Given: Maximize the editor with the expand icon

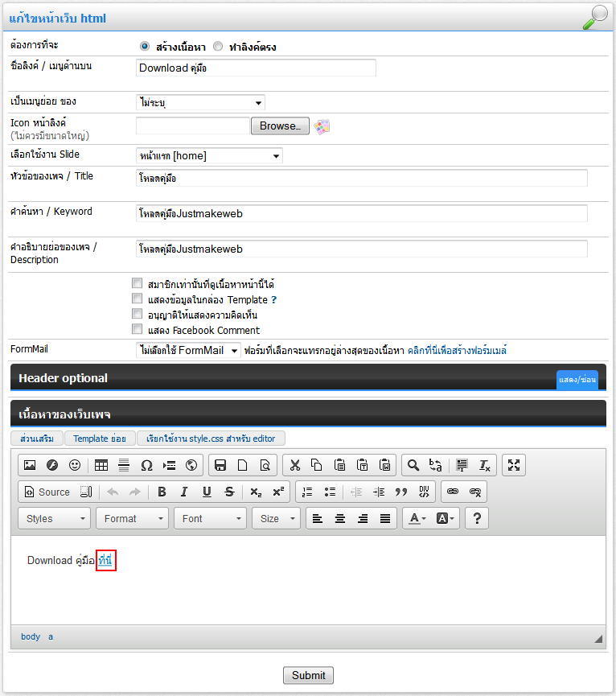Looking at the screenshot, I should tap(515, 465).
